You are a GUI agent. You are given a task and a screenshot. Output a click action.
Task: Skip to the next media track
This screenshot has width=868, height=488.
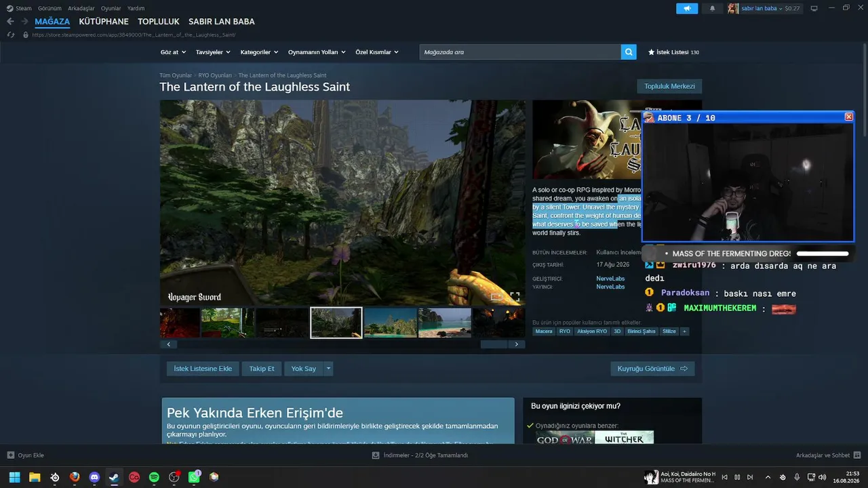click(750, 477)
